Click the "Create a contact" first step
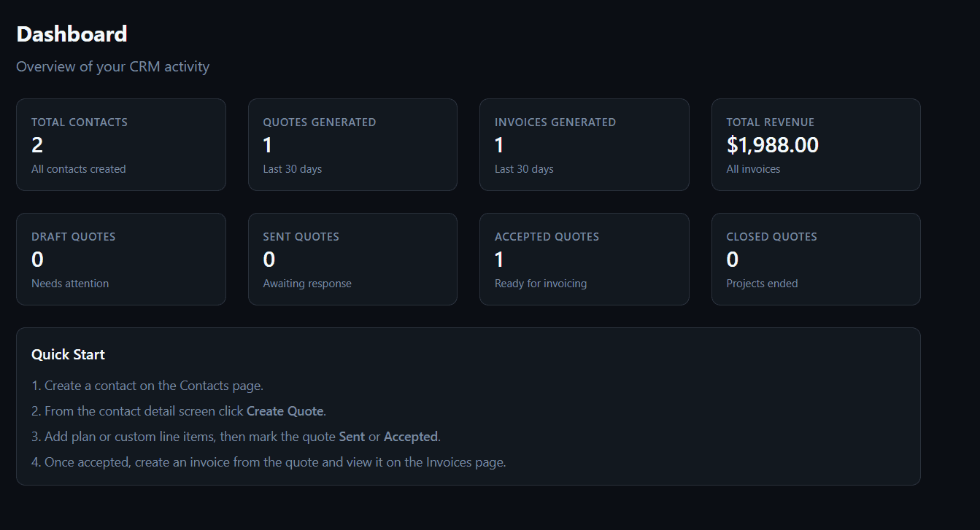Image resolution: width=980 pixels, height=530 pixels. [x=147, y=386]
